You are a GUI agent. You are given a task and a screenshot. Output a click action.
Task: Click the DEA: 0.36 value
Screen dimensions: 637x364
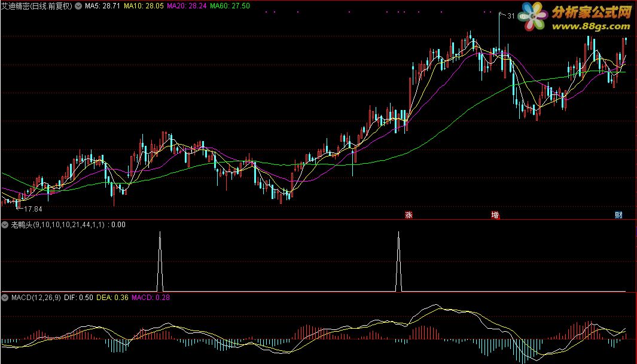click(112, 298)
